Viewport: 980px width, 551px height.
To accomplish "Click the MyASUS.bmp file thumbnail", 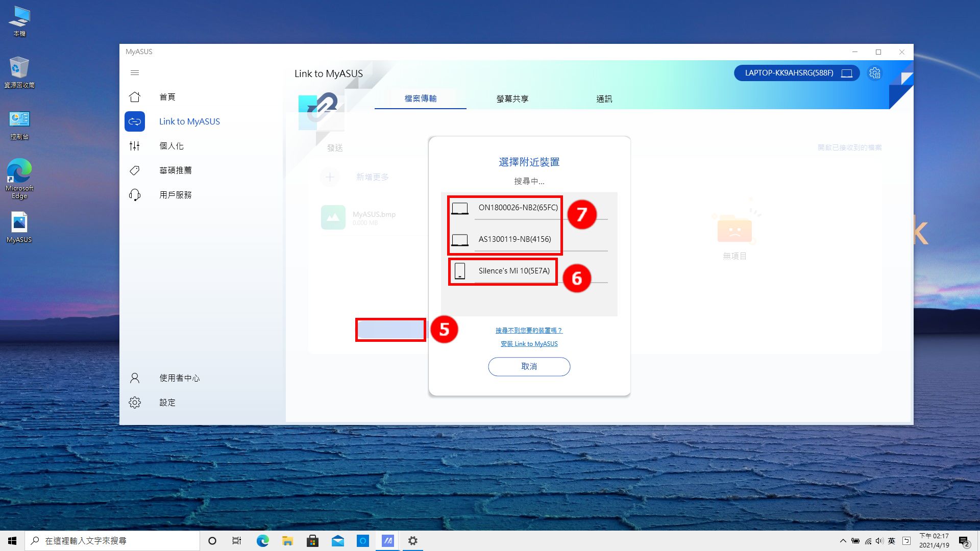I will (x=333, y=217).
